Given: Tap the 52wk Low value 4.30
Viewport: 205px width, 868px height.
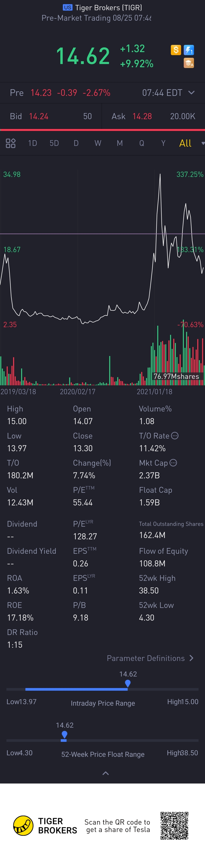Looking at the screenshot, I should (147, 618).
